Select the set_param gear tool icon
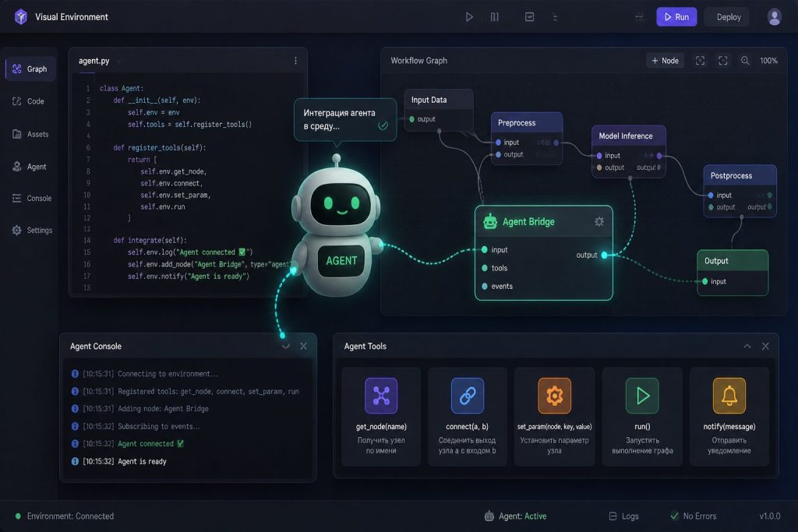This screenshot has height=532, width=798. coord(554,395)
